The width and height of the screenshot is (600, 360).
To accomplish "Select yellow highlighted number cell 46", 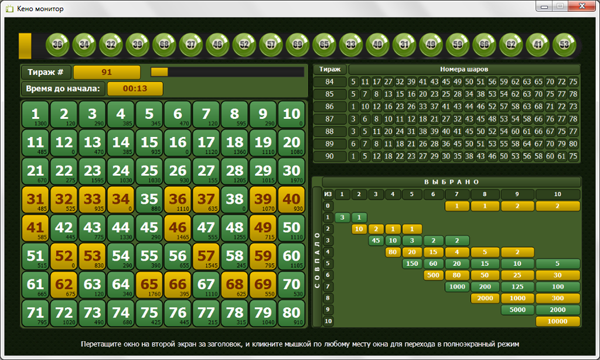I will click(178, 228).
